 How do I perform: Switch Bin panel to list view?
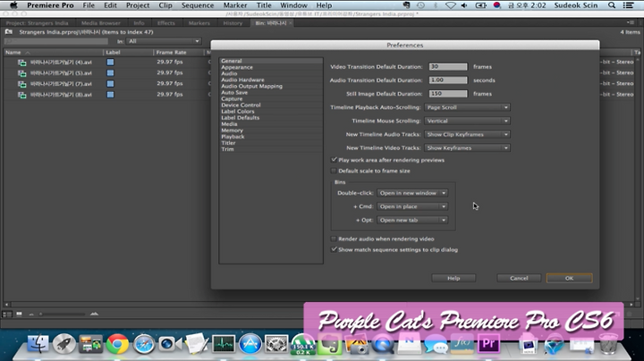pyautogui.click(x=7, y=314)
